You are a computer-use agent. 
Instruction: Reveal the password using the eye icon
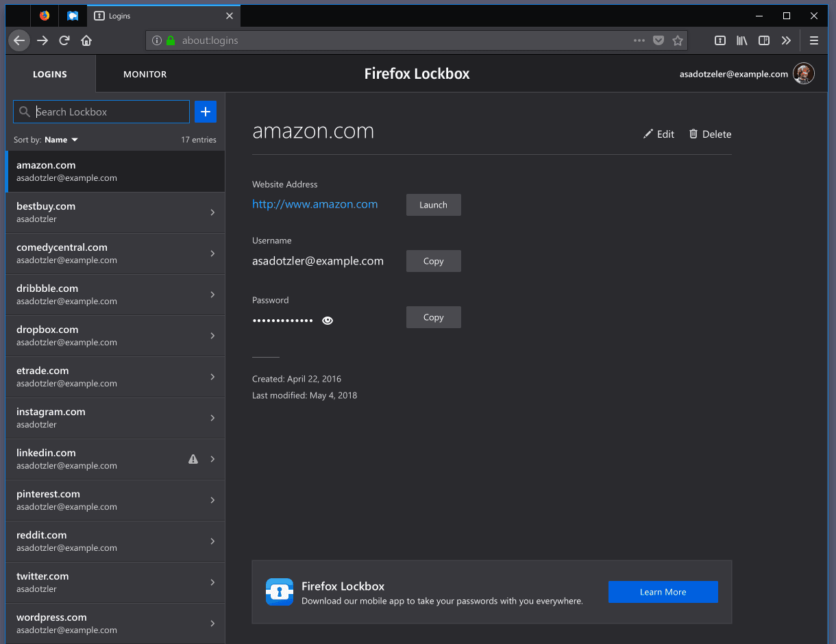pyautogui.click(x=327, y=320)
